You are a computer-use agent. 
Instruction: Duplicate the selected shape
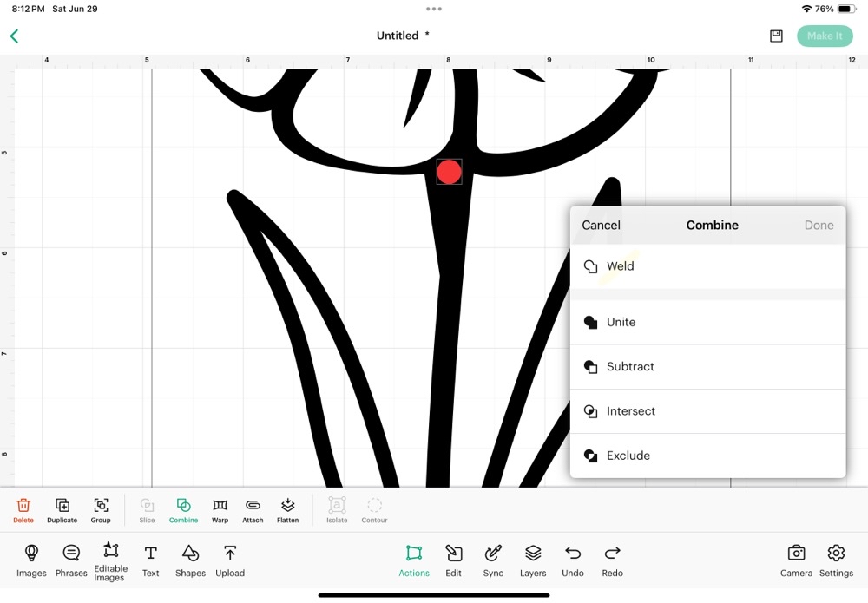tap(62, 510)
